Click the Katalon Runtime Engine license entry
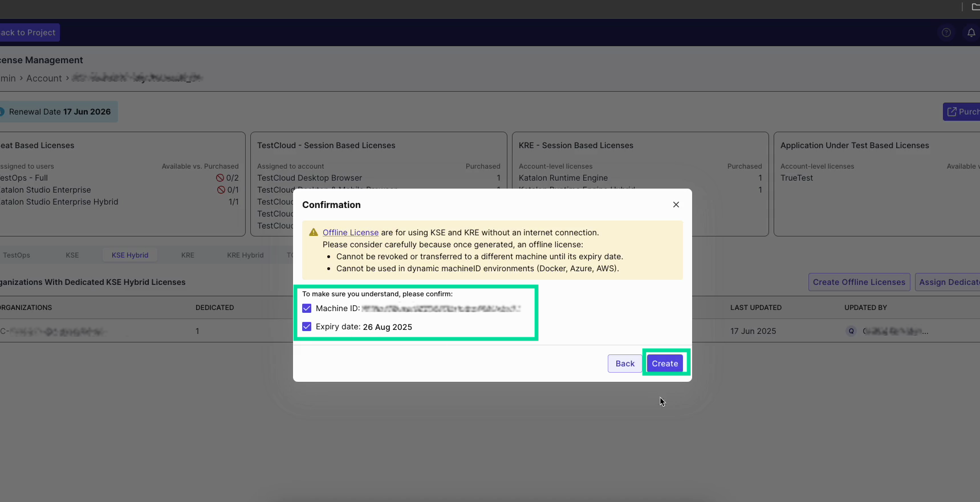This screenshot has height=502, width=980. point(563,178)
